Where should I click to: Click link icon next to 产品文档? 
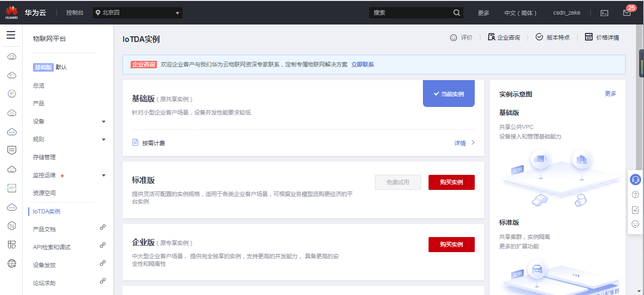(x=103, y=227)
